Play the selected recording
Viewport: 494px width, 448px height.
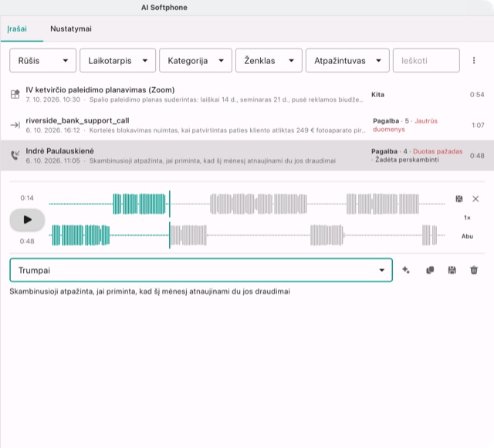click(28, 220)
